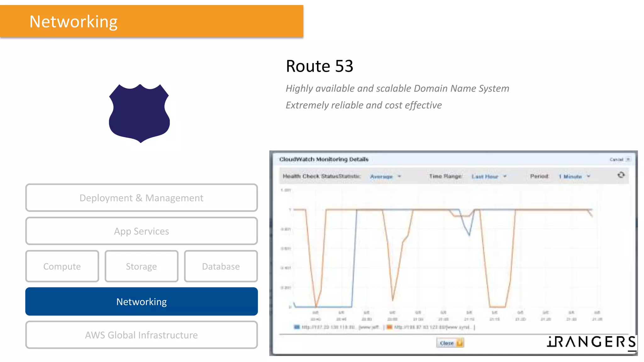
Task: Click the health check line chart area
Action: click(443, 248)
